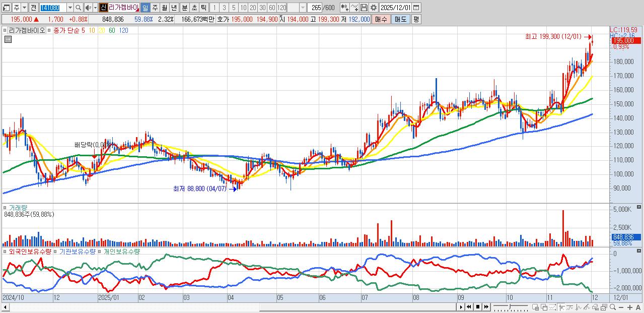Click the window layout icon in the top-left corner
The height and width of the screenshot is (313, 644).
[x=7, y=8]
